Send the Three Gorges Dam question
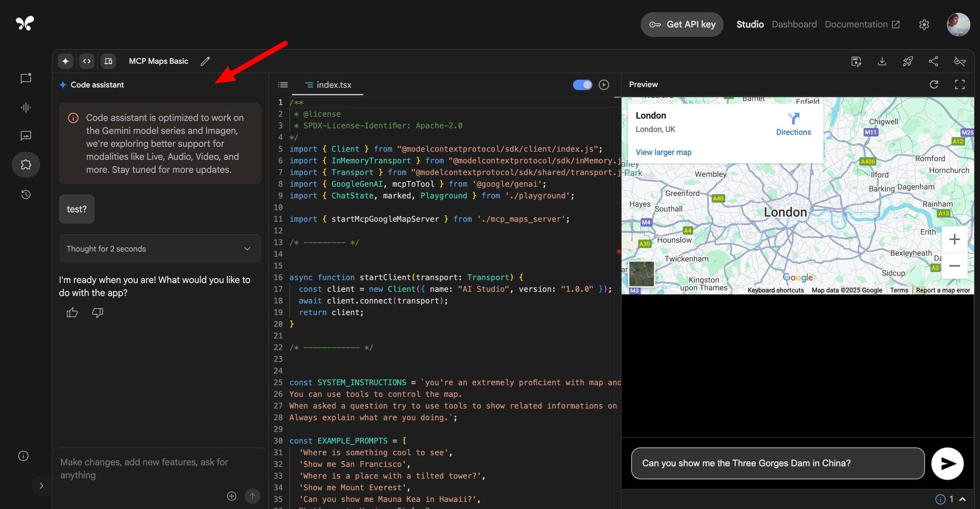Image resolution: width=980 pixels, height=509 pixels. pos(947,463)
